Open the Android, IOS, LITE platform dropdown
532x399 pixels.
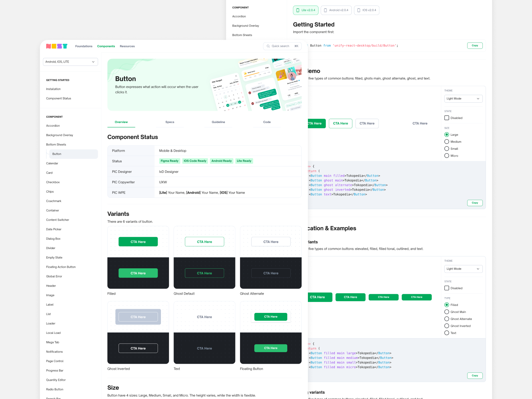(x=70, y=62)
